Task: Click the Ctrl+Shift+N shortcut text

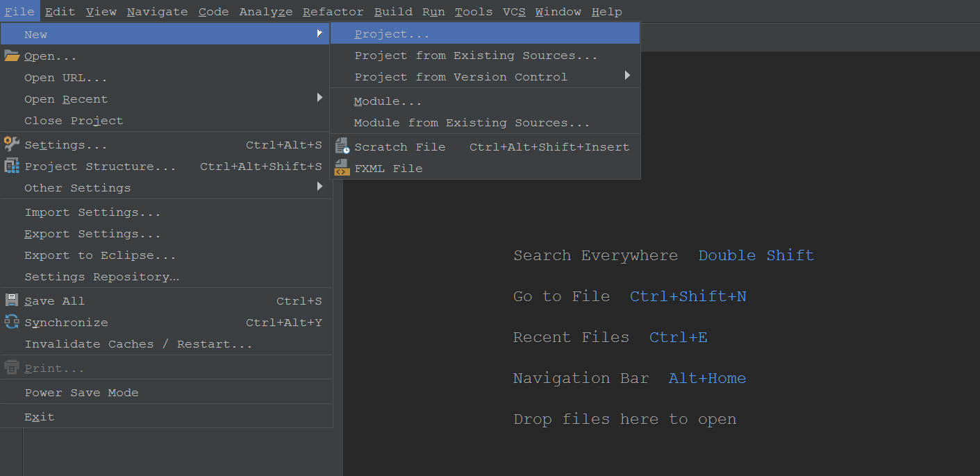Action: coord(688,296)
